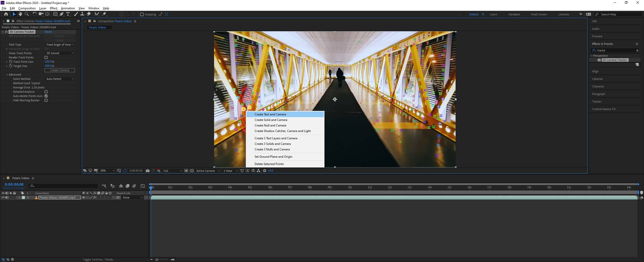The image size is (644, 262).
Task: Click the Take Snapshot camera icon
Action: pyautogui.click(x=148, y=171)
